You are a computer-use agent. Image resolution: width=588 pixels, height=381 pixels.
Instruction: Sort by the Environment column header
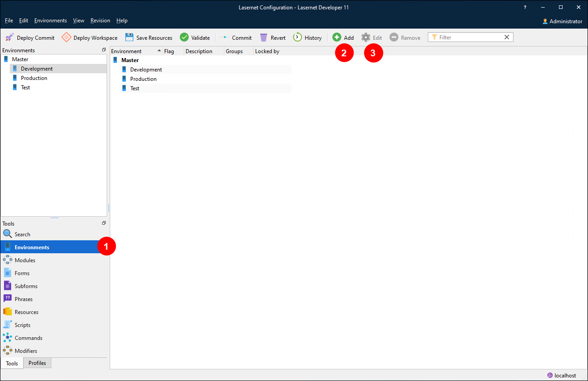(x=136, y=51)
